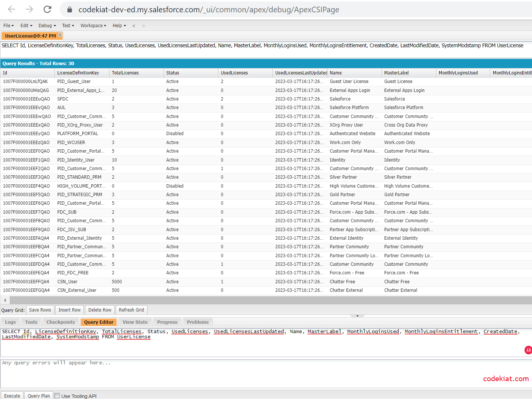Click the CSN_External_User cell
532x399 pixels.
click(x=82, y=290)
